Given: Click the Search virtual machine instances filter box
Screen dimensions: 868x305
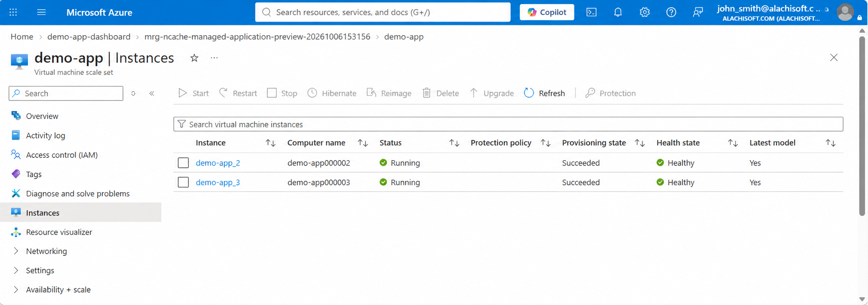Looking at the screenshot, I should tap(508, 124).
